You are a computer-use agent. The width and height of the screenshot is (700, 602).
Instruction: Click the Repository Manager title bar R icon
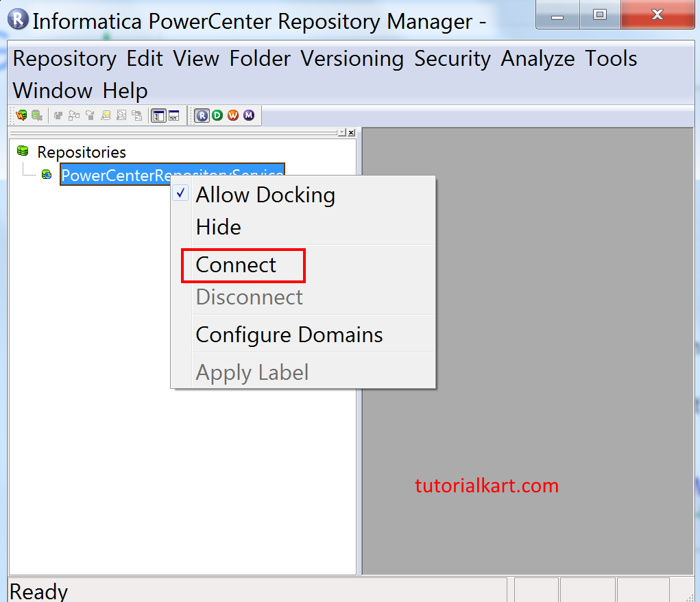click(18, 20)
